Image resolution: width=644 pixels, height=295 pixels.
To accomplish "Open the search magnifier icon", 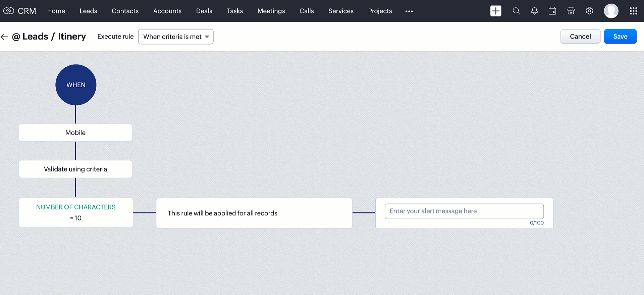I will click(516, 11).
